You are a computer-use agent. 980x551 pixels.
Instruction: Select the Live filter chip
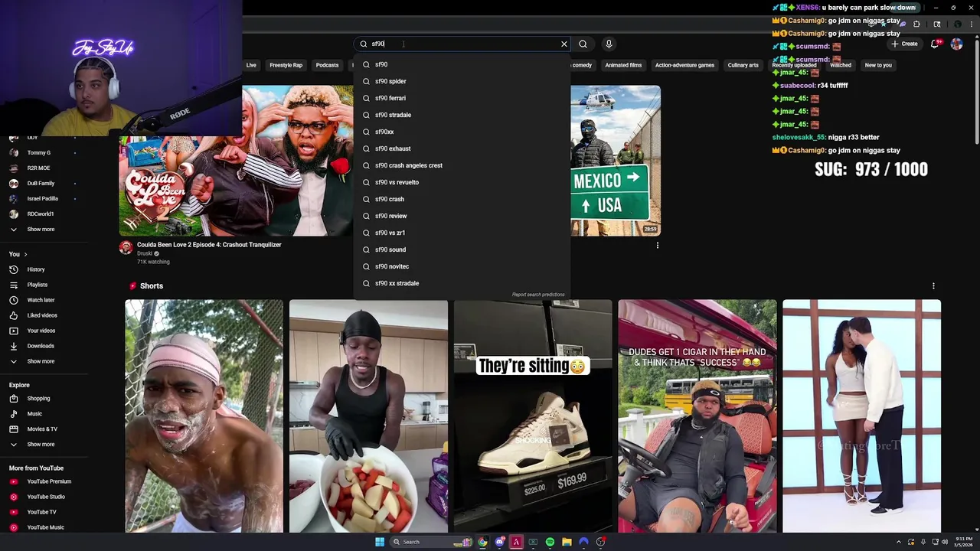pyautogui.click(x=251, y=65)
